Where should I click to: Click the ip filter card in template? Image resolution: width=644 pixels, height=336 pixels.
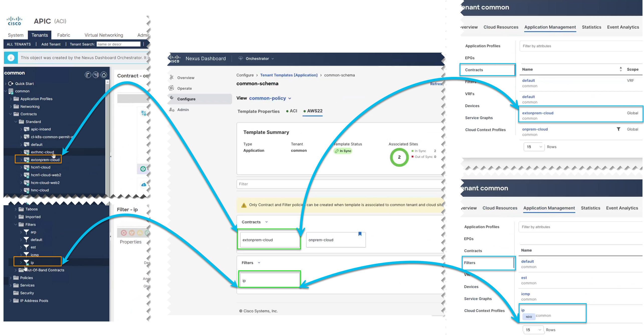270,280
